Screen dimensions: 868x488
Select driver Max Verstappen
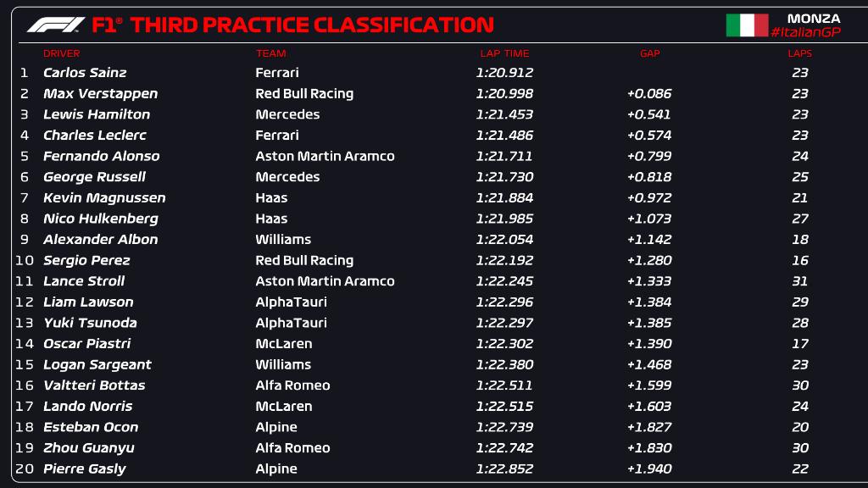tap(100, 93)
